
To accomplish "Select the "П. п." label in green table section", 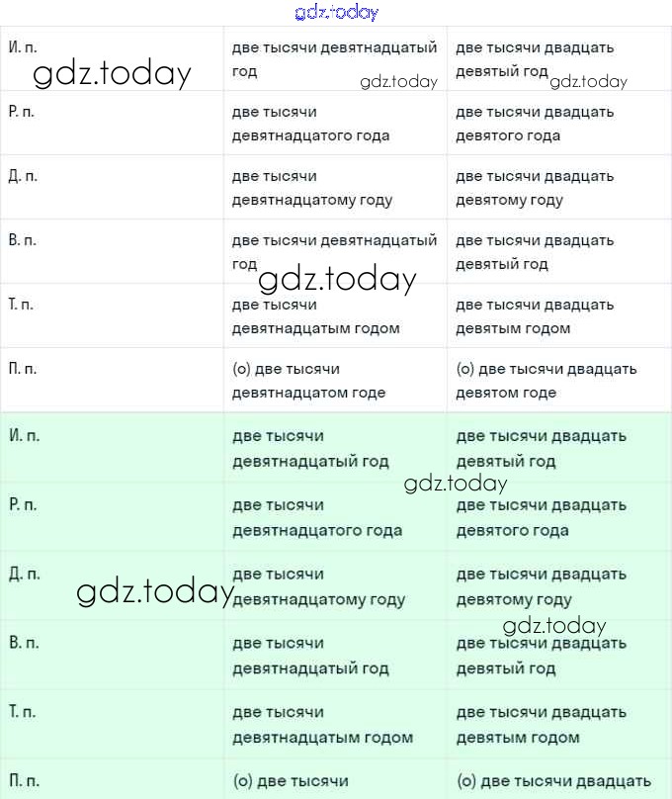I will point(24,781).
